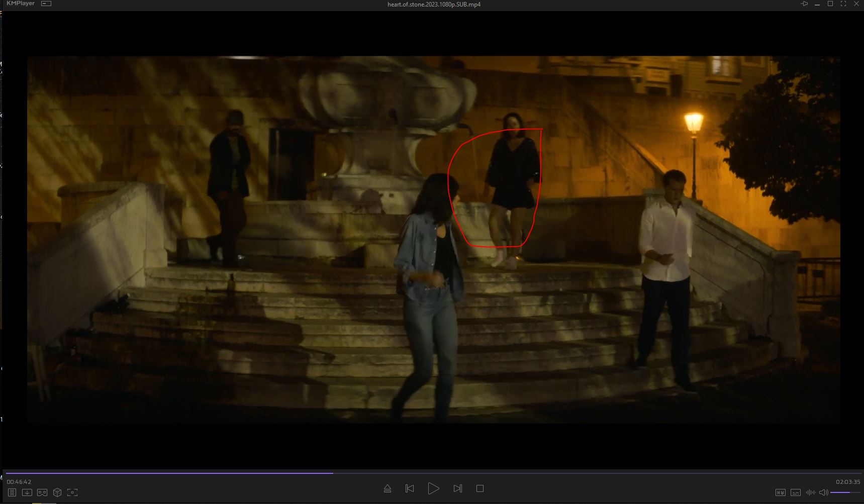Open the playlist panel icon
864x504 pixels.
pos(12,492)
